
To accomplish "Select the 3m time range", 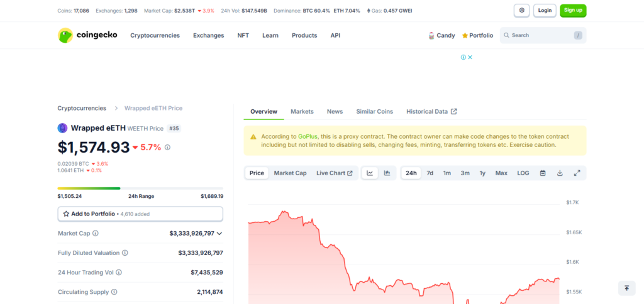I will pyautogui.click(x=465, y=173).
